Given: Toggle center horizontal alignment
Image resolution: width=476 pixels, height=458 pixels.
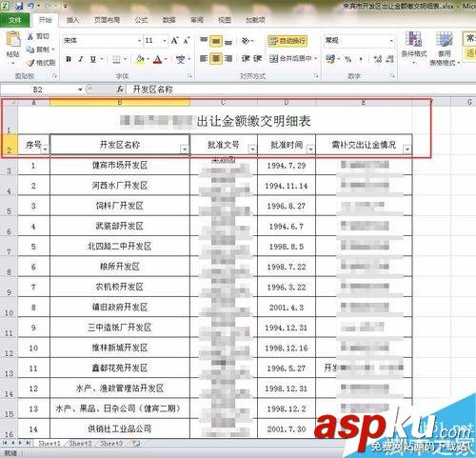Looking at the screenshot, I should [216, 59].
